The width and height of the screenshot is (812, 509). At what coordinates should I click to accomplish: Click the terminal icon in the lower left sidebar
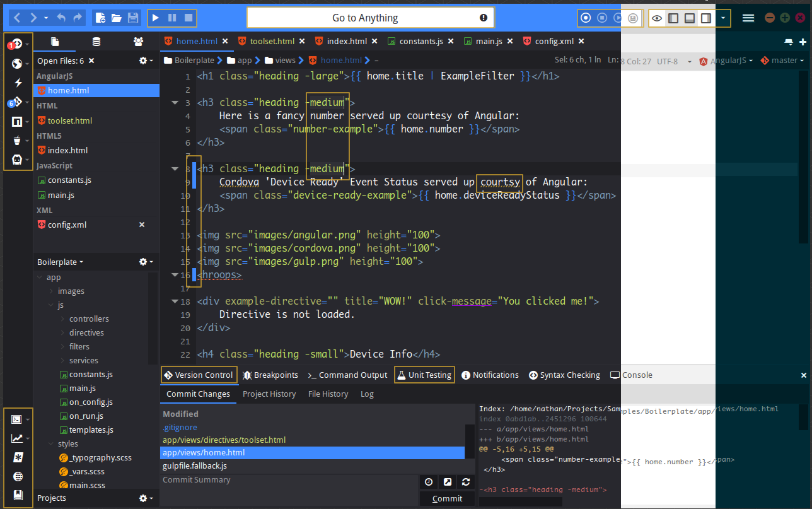pos(18,419)
